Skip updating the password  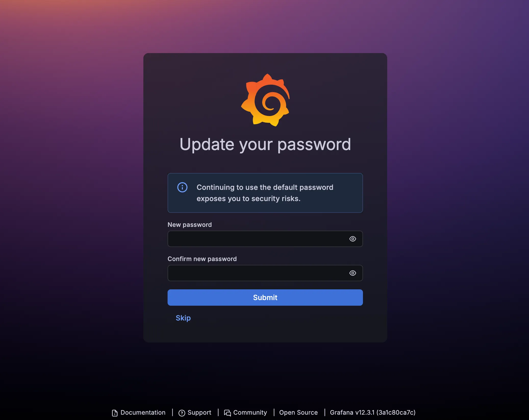point(183,318)
